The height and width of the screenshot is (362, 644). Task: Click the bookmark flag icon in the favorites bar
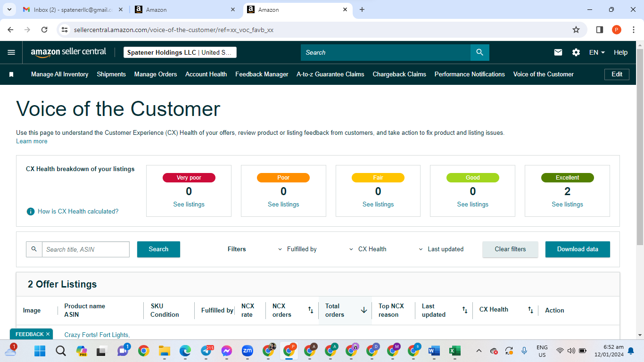coord(11,74)
